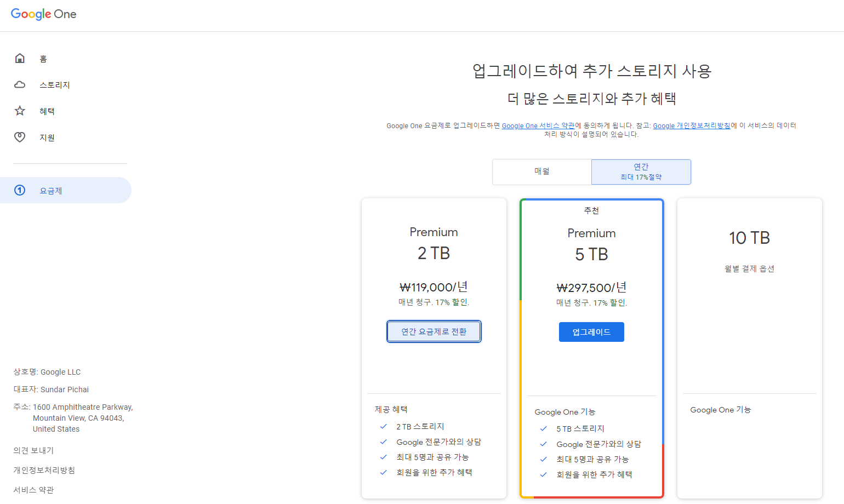Click the ₩119,000/년 price
The height and width of the screenshot is (504, 844).
(x=434, y=287)
